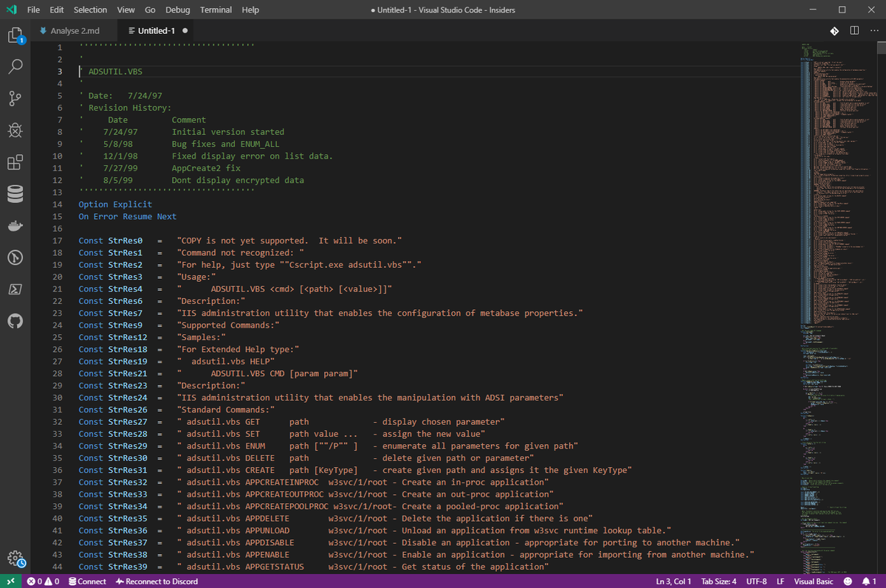Click on 'Initial version started' comment
The image size is (886, 588).
click(228, 132)
